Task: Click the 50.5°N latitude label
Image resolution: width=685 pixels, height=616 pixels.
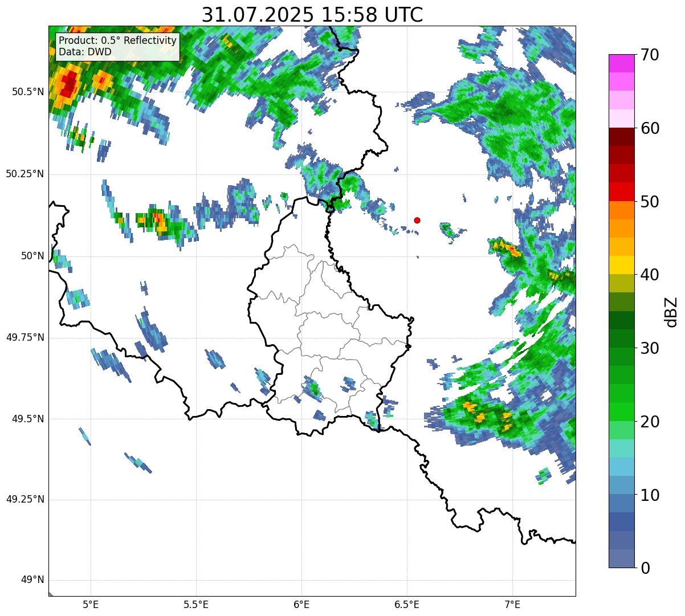Action: [28, 92]
